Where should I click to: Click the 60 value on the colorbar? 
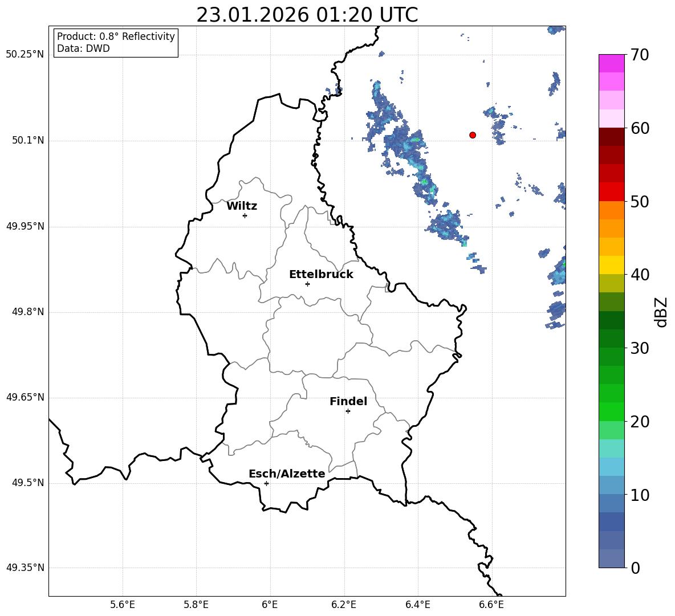pyautogui.click(x=640, y=128)
